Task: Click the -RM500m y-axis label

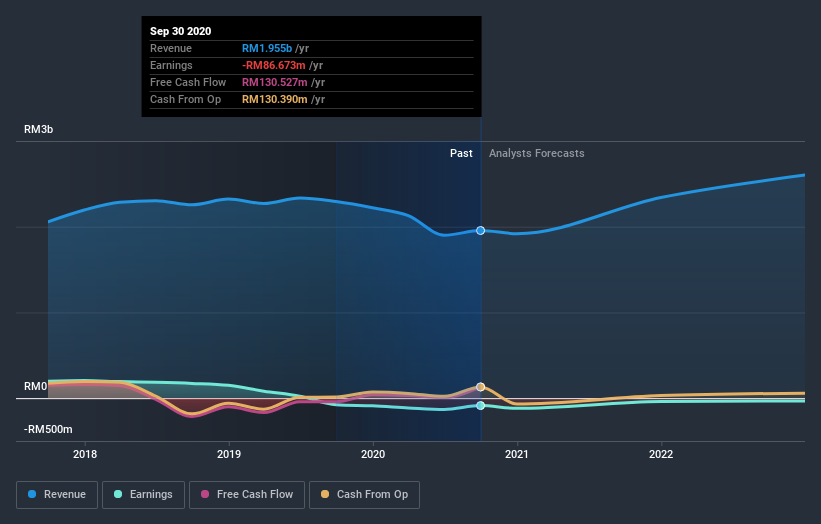Action: (48, 429)
